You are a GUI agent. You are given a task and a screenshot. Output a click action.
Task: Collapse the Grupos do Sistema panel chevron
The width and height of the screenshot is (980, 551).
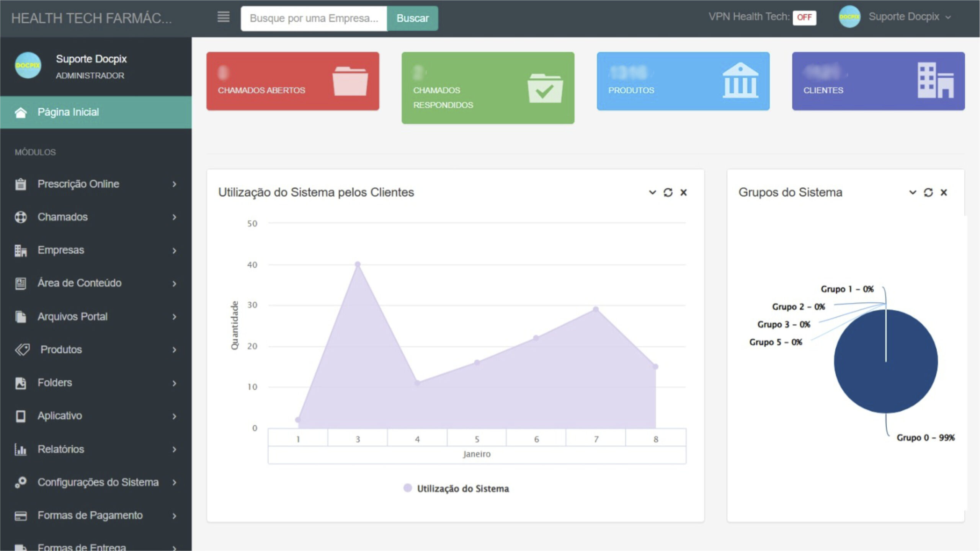[913, 192]
